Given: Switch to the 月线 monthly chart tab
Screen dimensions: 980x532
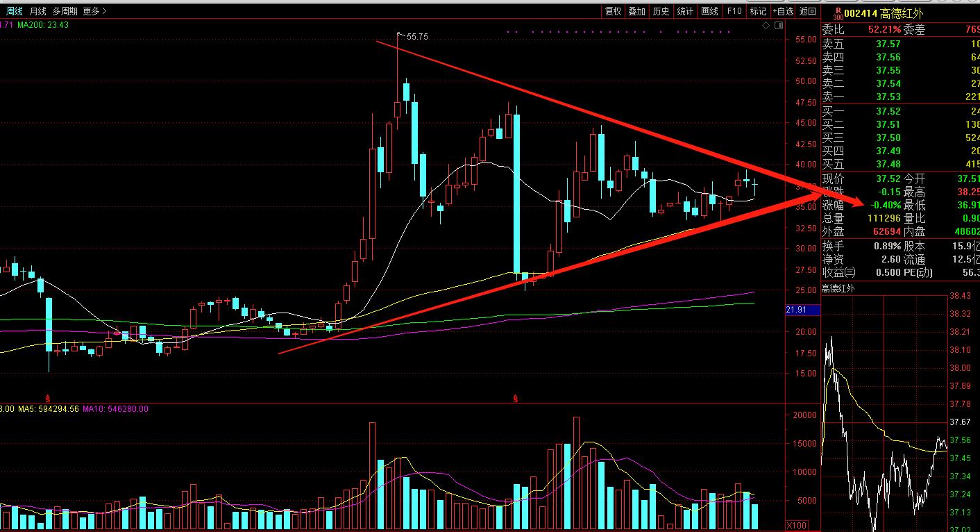Looking at the screenshot, I should pyautogui.click(x=37, y=11).
